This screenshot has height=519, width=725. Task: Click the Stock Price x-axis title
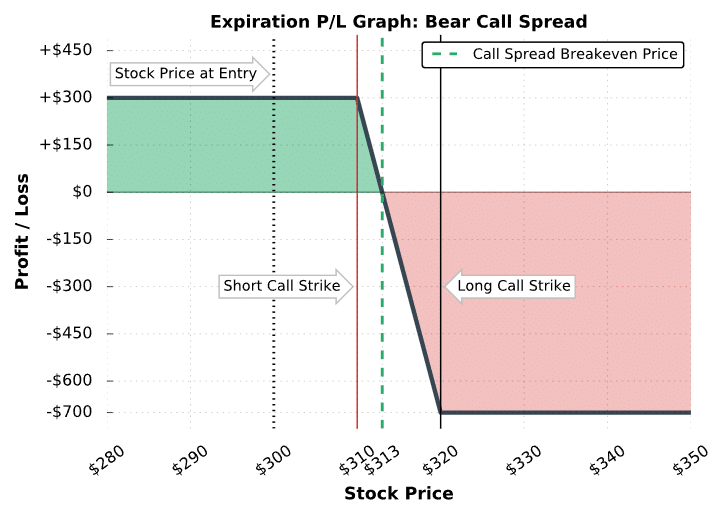[398, 494]
